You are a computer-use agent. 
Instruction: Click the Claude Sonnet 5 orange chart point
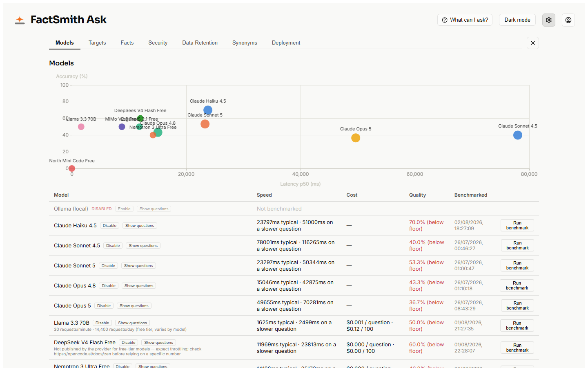click(205, 124)
